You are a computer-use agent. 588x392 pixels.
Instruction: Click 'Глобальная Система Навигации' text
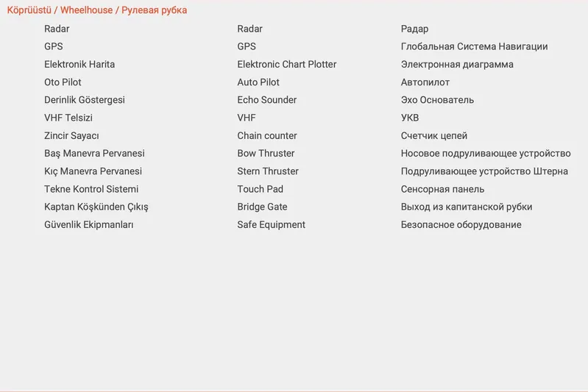coord(474,47)
